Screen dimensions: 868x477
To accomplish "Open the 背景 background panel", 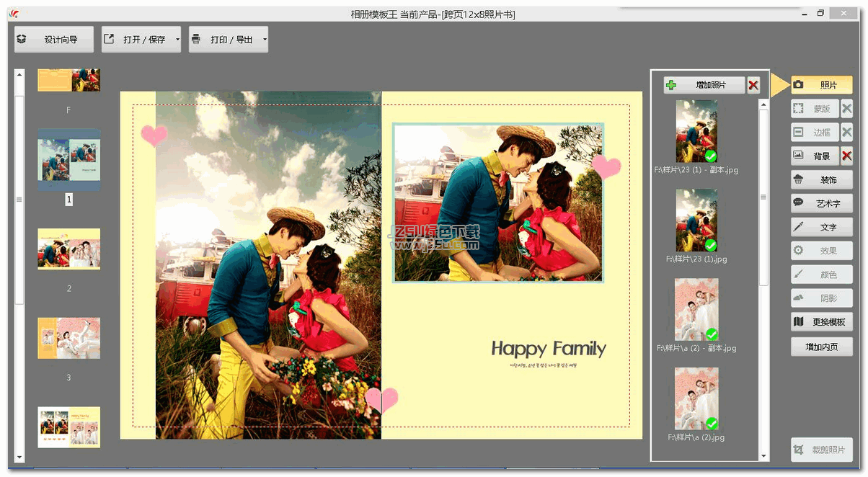I will tap(814, 156).
